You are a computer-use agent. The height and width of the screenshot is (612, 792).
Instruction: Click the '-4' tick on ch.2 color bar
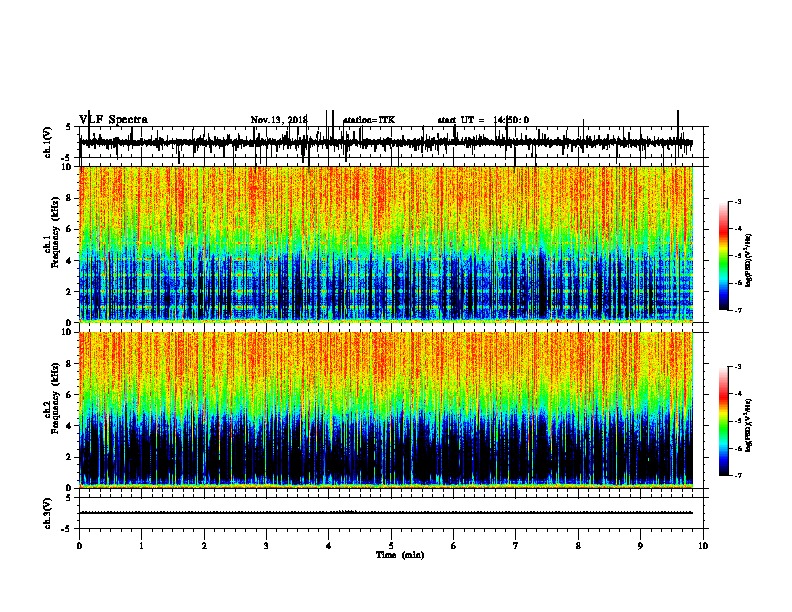pos(738,394)
